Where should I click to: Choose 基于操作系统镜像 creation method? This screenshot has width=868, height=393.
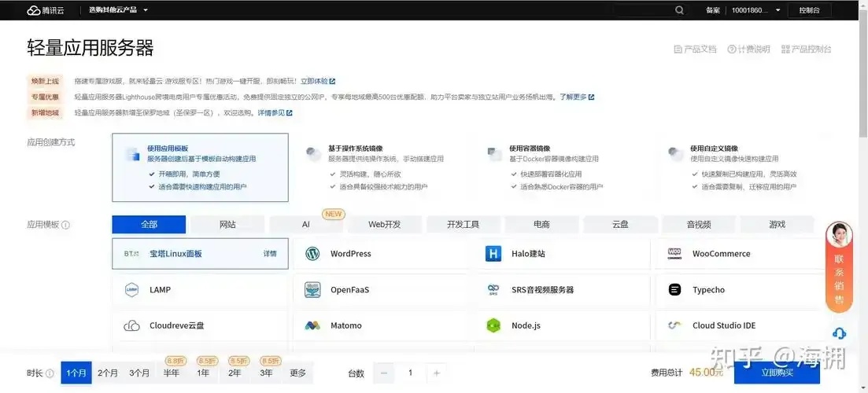[382, 167]
